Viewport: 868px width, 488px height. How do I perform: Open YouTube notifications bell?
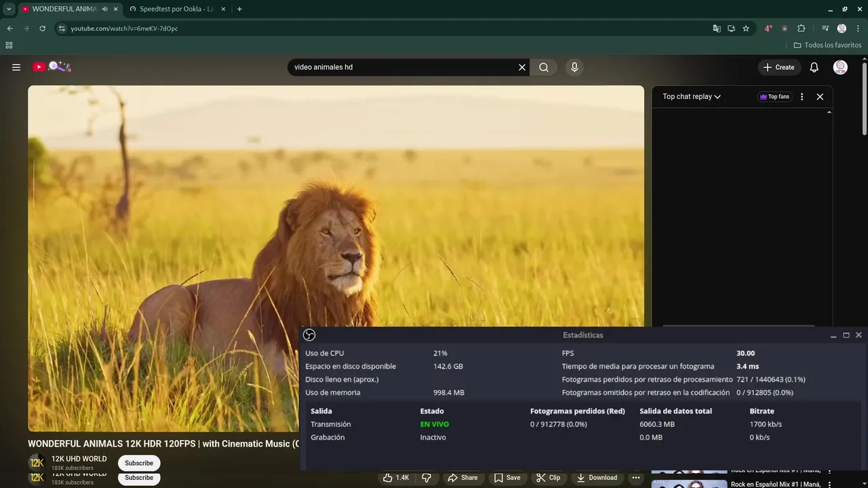[814, 67]
